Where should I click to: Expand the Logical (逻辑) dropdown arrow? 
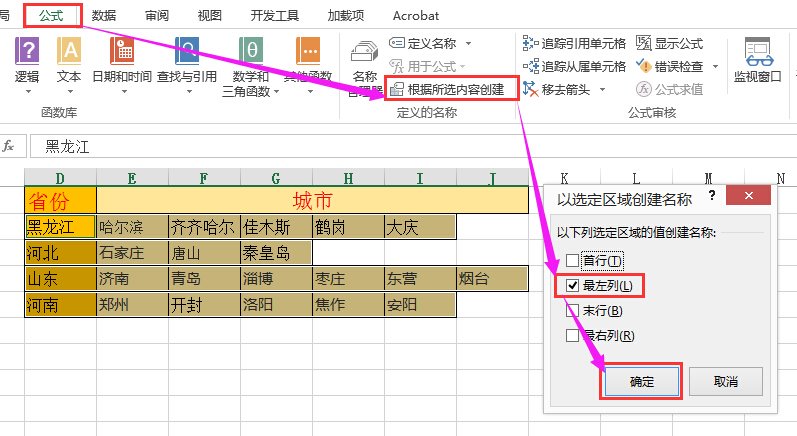28,91
